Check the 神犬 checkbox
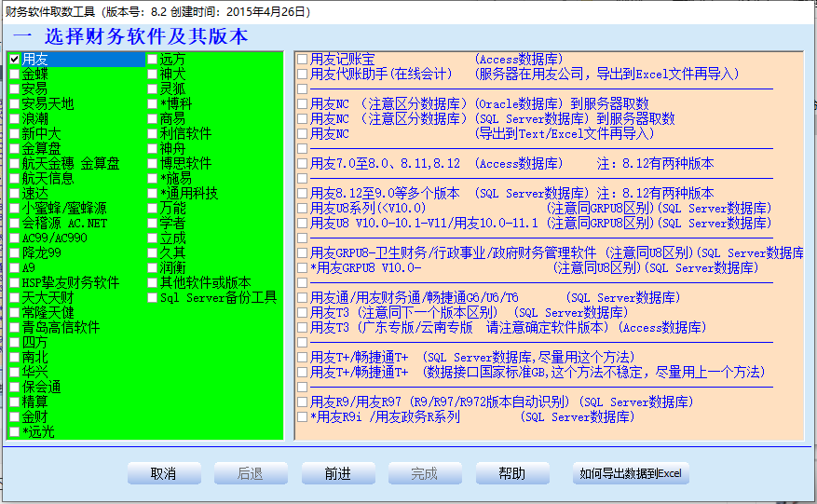 152,74
